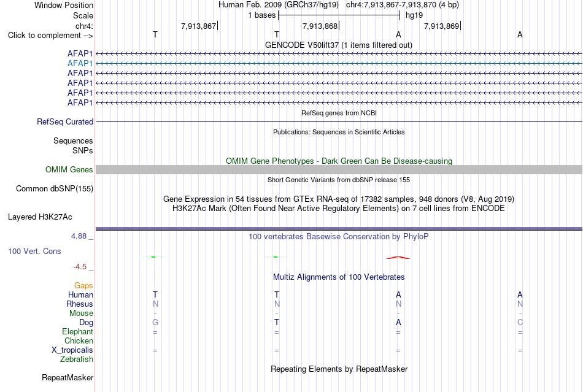Image resolution: width=583 pixels, height=392 pixels.
Task: Open Common dbSNP(155) track settings
Action: point(55,189)
